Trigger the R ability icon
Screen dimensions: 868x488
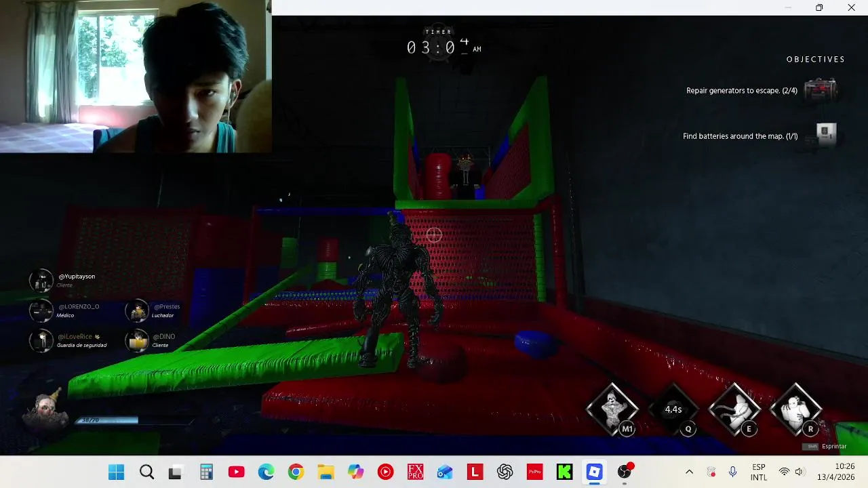[x=795, y=409]
